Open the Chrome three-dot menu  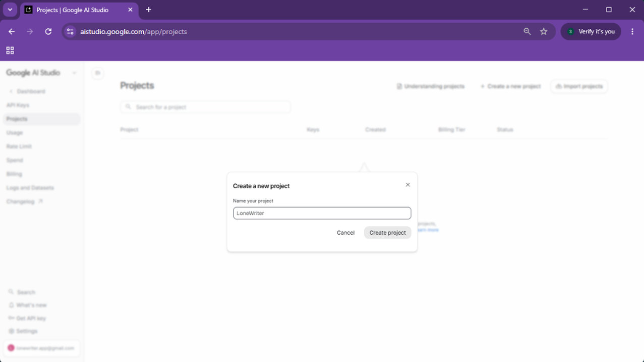tap(632, 31)
